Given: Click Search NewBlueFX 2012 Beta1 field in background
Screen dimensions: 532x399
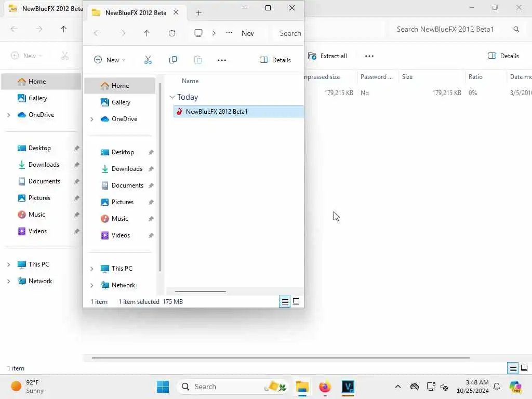Looking at the screenshot, I should [457, 29].
